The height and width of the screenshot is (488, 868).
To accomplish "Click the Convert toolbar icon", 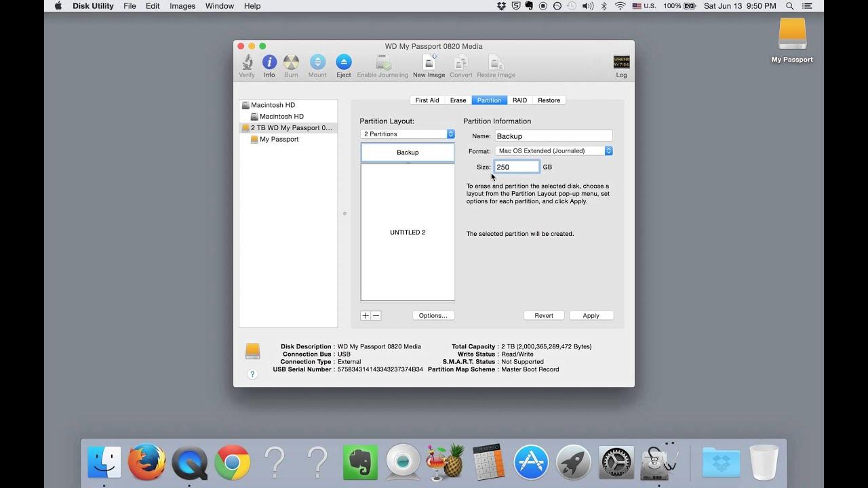I will 461,66.
